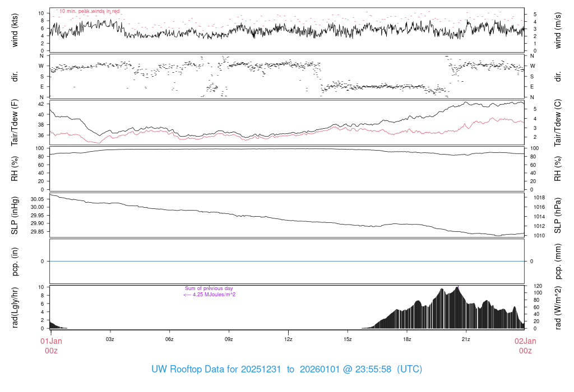Click the "SLP (hPa)" right axis label
Viewport: 574px width, 392px height.
[558, 216]
